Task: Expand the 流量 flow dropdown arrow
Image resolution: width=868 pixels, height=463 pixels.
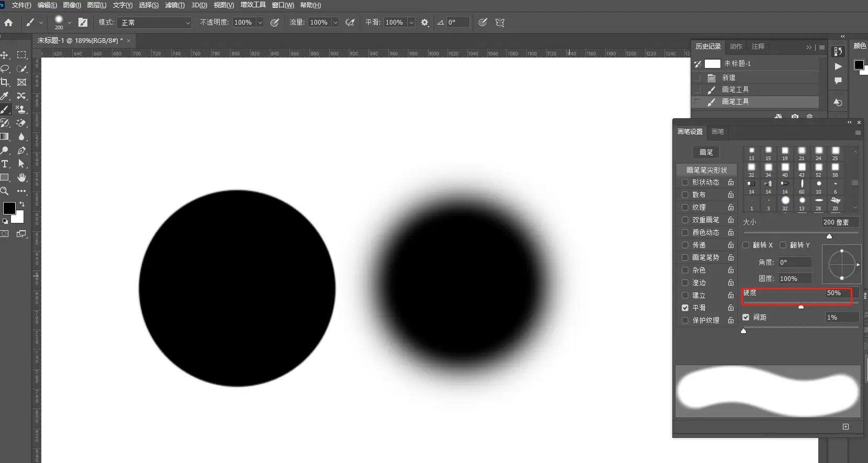Action: click(x=335, y=22)
